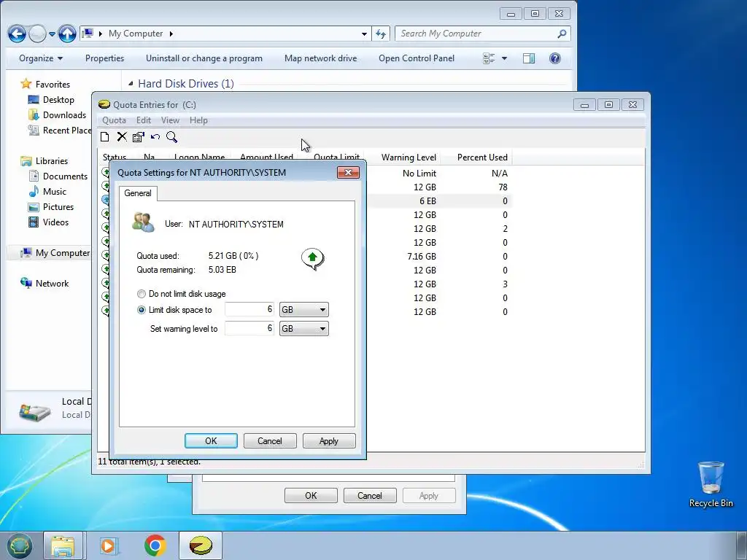
Task: Click the Search My Computer box
Action: [476, 34]
